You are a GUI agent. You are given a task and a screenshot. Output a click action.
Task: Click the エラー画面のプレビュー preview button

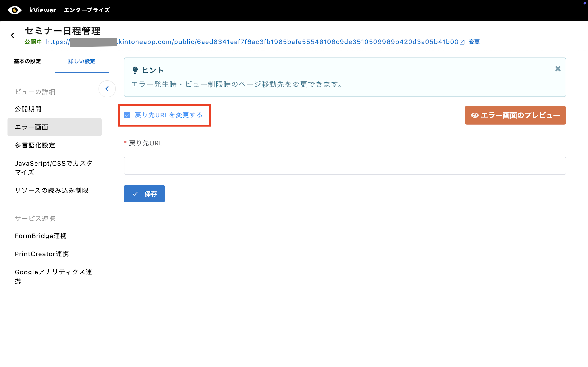click(515, 115)
